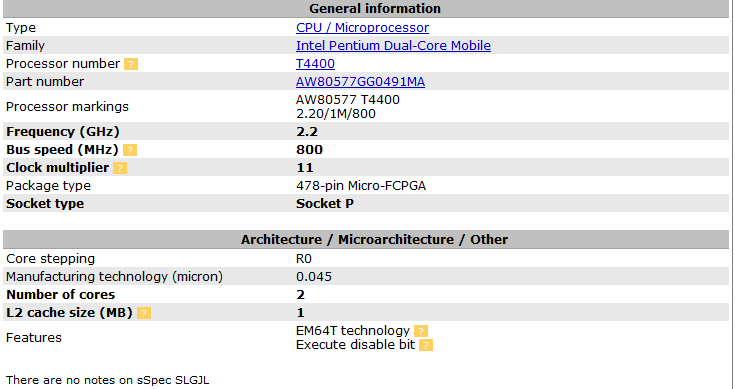
Task: Click the Frequency (GHz) row label
Action: (x=63, y=132)
